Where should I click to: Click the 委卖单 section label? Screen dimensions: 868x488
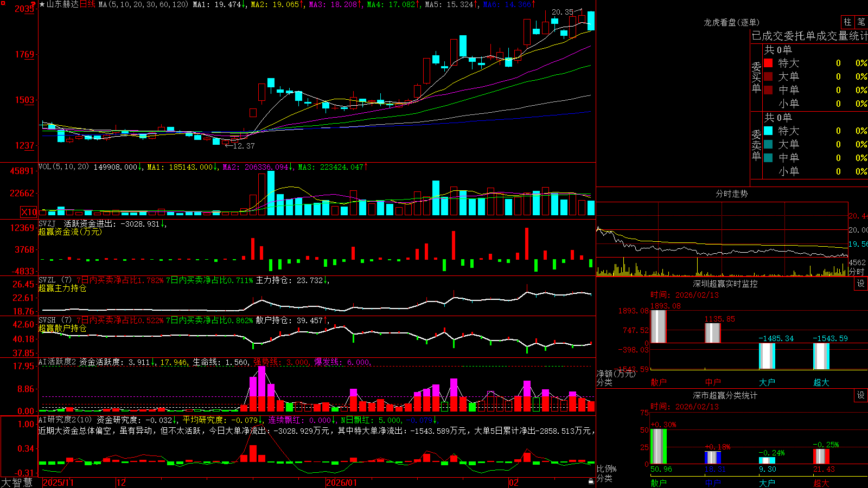point(756,145)
